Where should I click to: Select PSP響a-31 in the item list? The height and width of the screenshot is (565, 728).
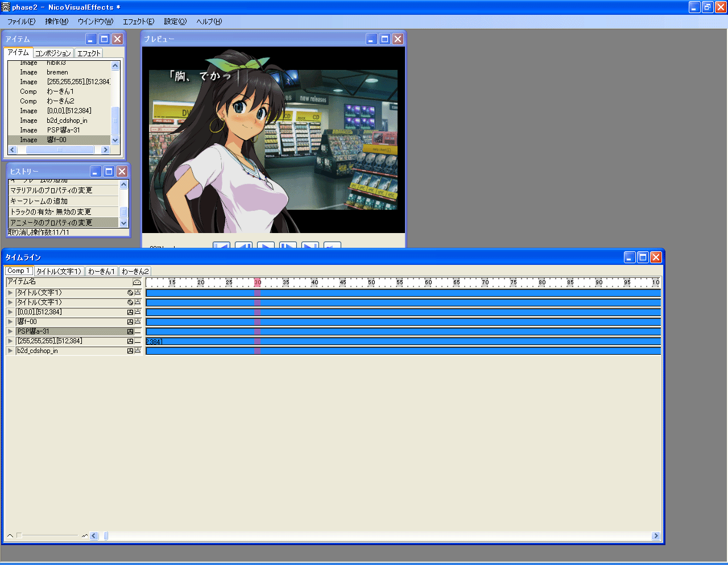pos(59,130)
